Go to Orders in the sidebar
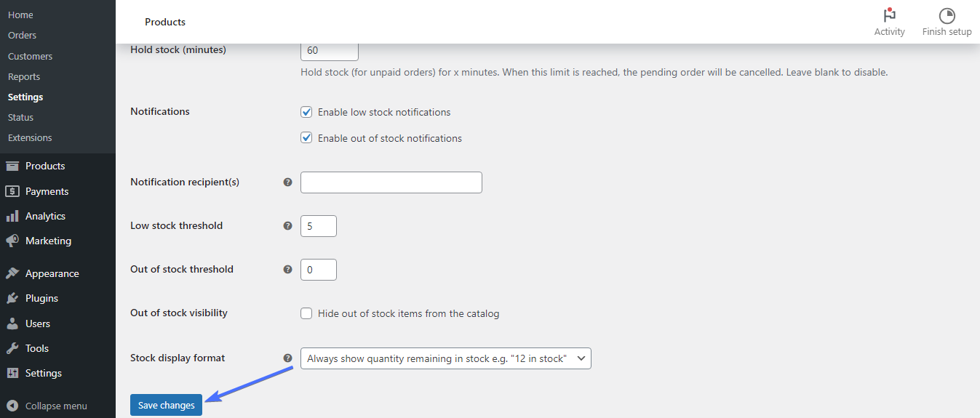 tap(22, 35)
